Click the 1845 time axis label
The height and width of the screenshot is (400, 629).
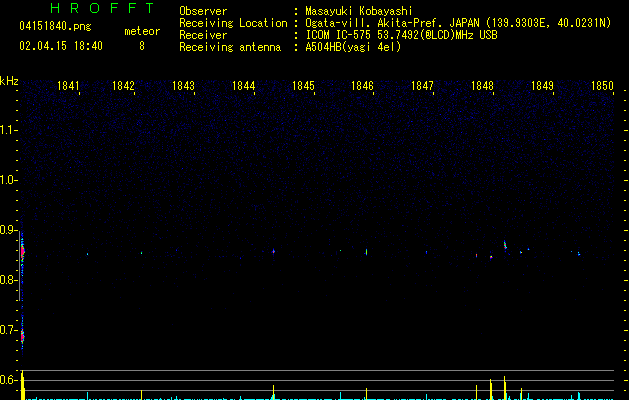[x=303, y=86]
